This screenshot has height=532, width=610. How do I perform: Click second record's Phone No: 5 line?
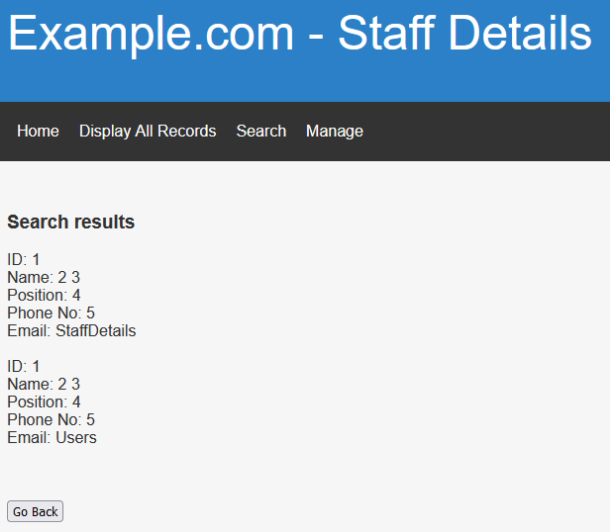click(x=51, y=420)
